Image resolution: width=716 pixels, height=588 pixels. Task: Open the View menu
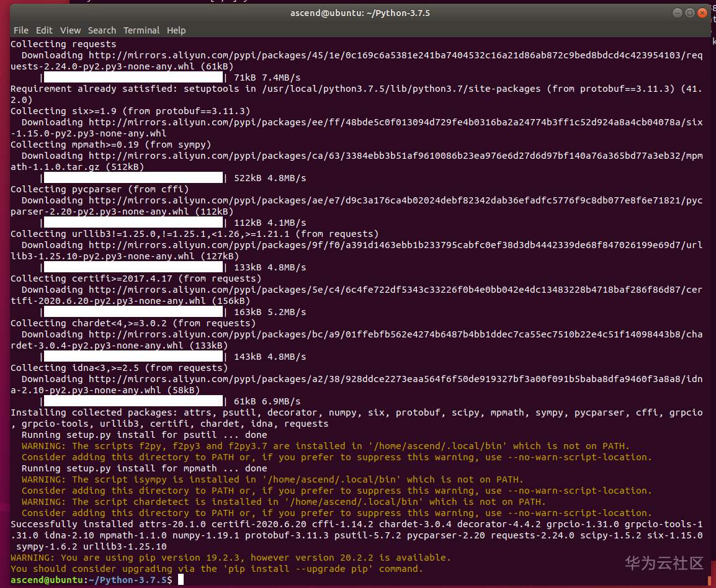pyautogui.click(x=70, y=30)
